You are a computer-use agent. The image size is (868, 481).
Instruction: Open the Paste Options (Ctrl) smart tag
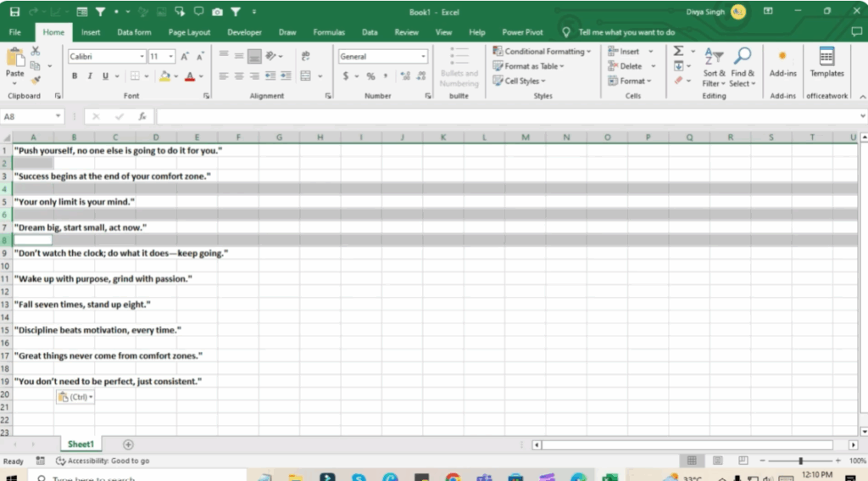pyautogui.click(x=75, y=397)
